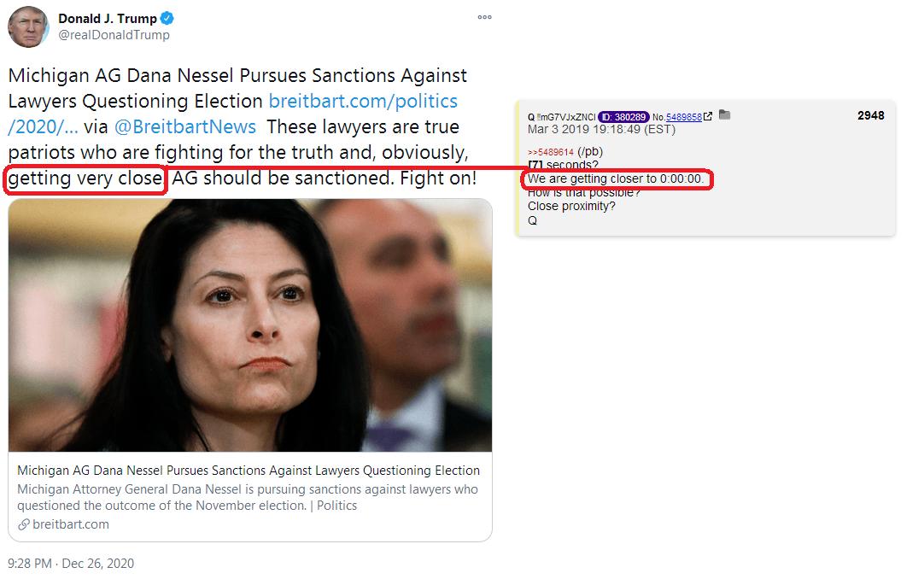Select the purple ID: 380289 badge
The image size is (924, 585).
pos(623,117)
